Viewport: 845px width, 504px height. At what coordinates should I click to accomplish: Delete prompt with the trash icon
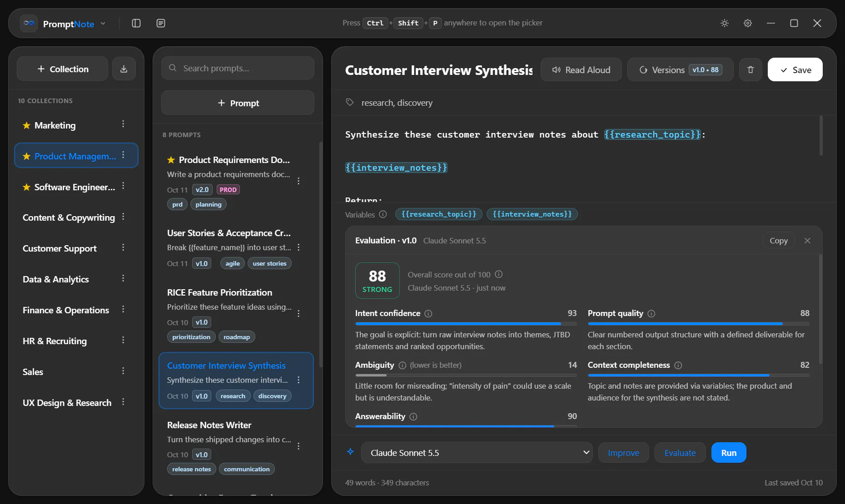click(751, 70)
